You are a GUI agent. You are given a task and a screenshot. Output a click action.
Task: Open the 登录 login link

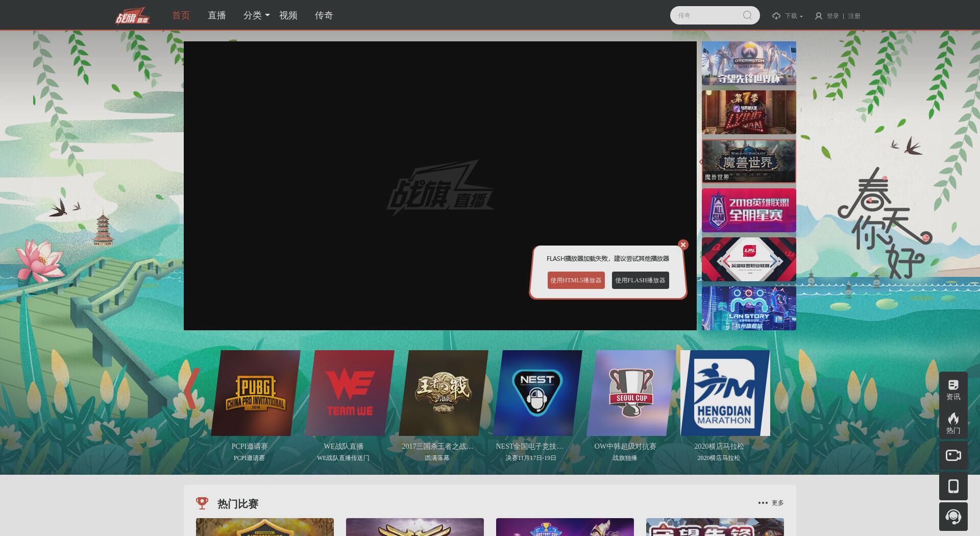(833, 16)
